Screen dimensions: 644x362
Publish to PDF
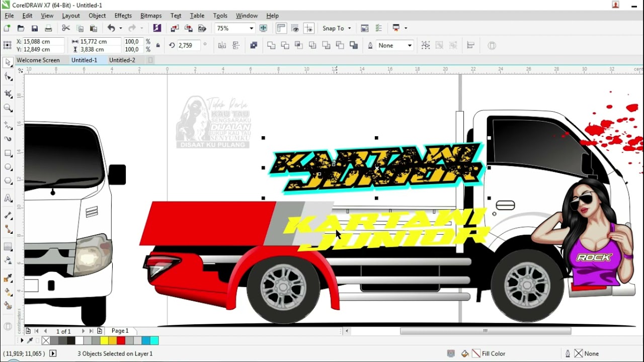[x=202, y=28]
